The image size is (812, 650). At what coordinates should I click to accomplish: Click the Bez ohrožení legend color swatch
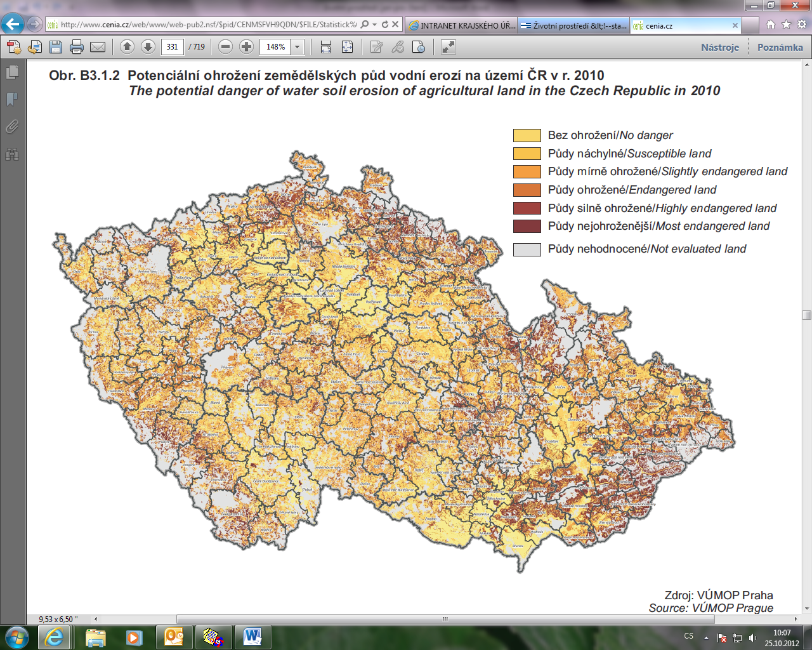tap(527, 135)
